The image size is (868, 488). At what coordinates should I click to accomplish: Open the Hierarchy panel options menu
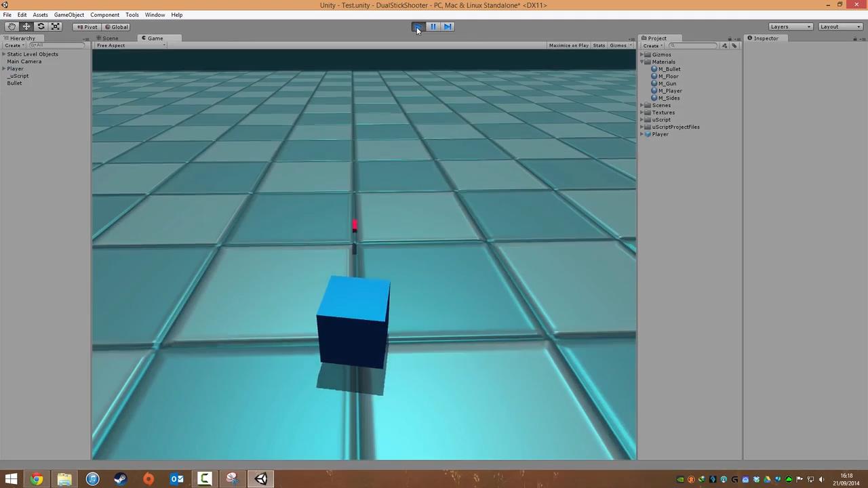(x=85, y=39)
